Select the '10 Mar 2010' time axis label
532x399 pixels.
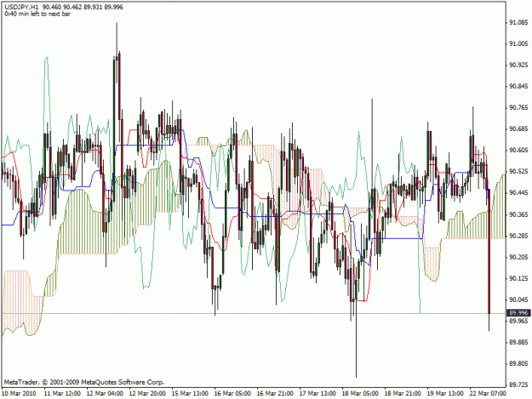[19, 394]
